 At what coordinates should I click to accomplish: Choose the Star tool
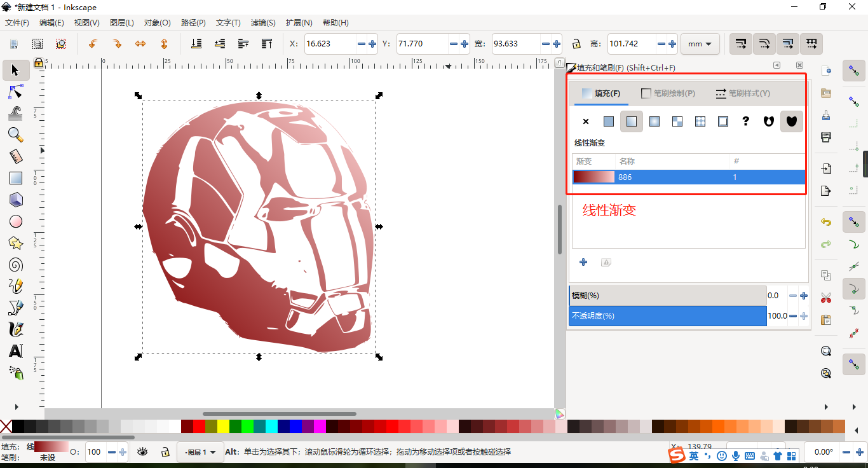pos(16,243)
